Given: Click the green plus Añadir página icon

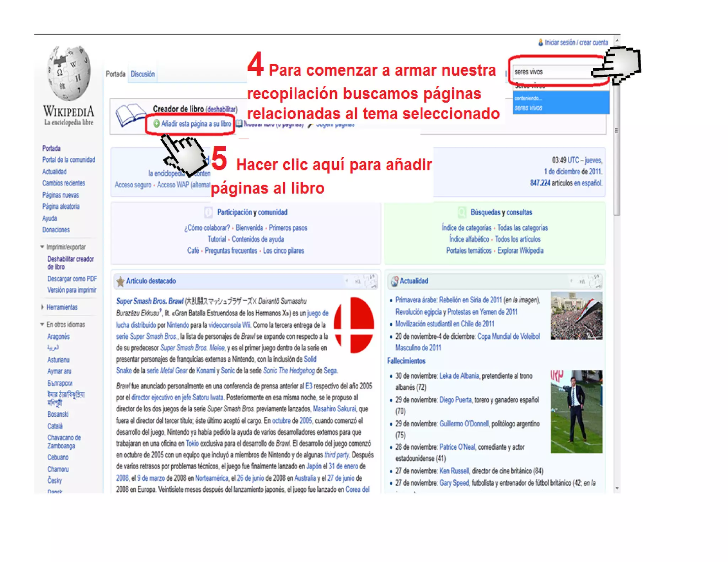Looking at the screenshot, I should 156,124.
